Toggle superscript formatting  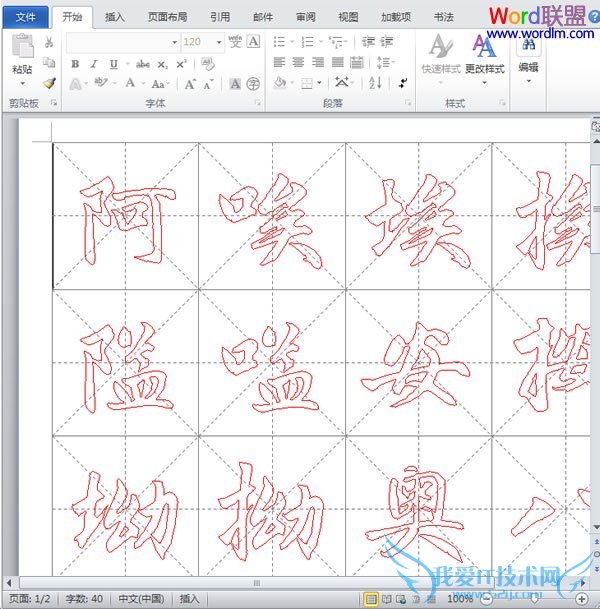[x=181, y=64]
